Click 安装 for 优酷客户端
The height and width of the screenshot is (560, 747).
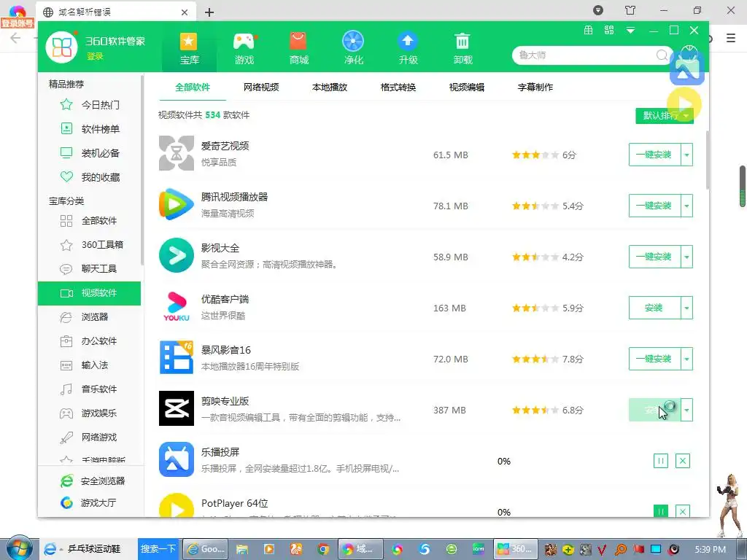click(654, 308)
